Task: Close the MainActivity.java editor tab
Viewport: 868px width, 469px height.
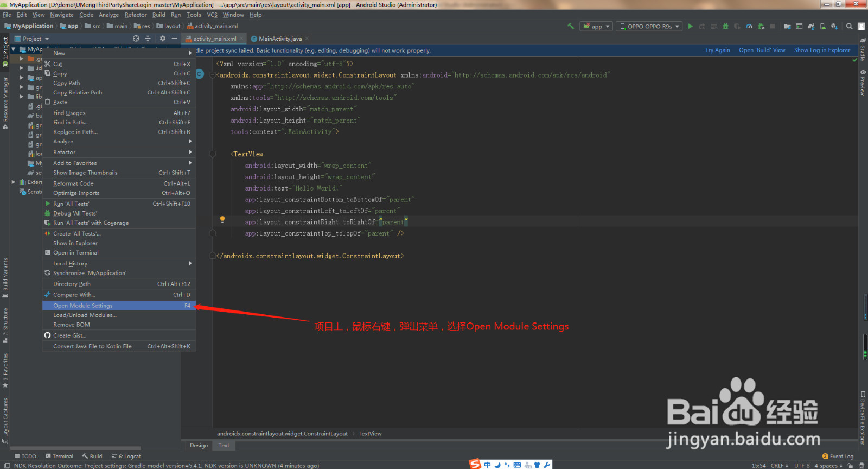Action: 307,39
